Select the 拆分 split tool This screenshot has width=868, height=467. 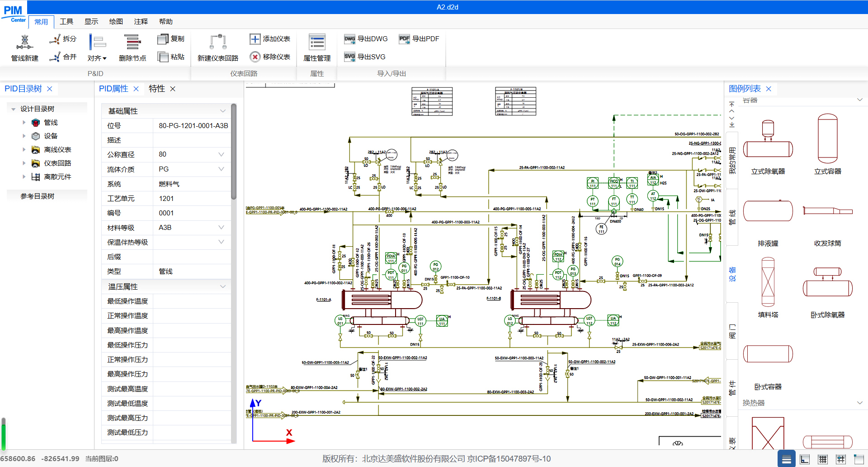63,39
